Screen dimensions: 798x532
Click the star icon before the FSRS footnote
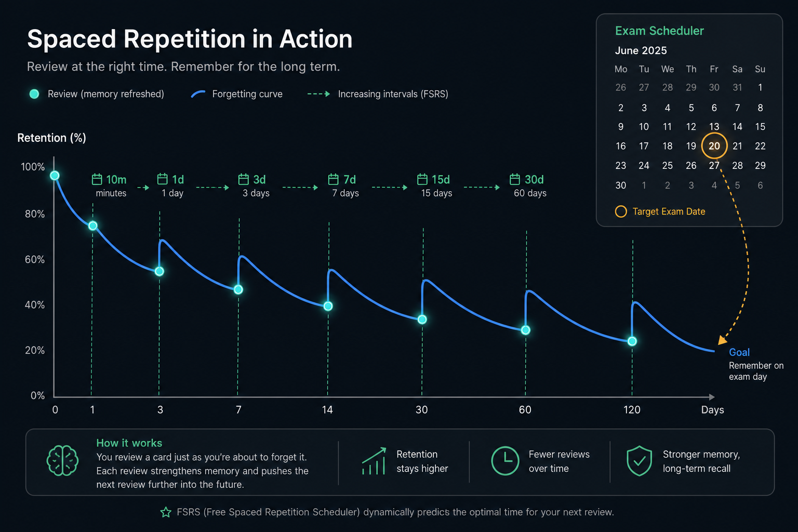[166, 512]
